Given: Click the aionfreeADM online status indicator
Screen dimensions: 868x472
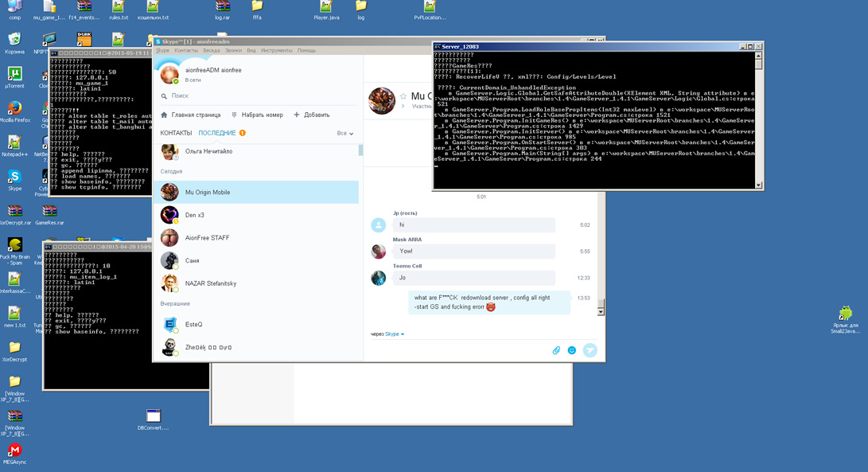Looking at the screenshot, I should click(177, 80).
